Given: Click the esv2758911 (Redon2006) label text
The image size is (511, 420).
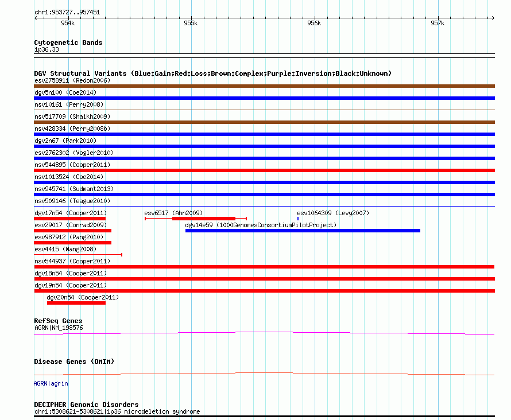Looking at the screenshot, I should [72, 80].
